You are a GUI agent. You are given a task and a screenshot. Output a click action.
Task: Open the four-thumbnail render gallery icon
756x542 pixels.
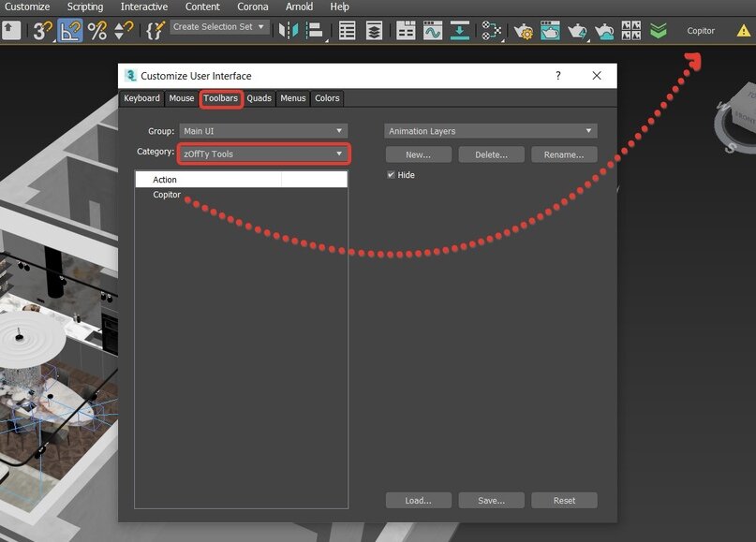coord(631,31)
